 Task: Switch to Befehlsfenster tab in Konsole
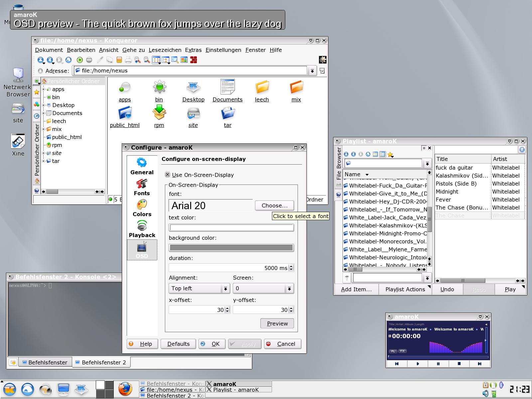coord(45,362)
